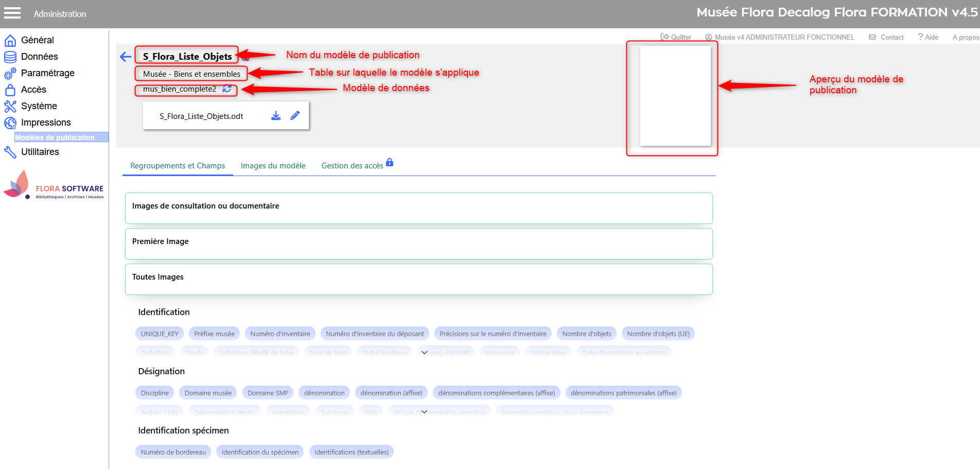
Task: Refresh the mus_bien_complete2 data model
Action: [227, 89]
